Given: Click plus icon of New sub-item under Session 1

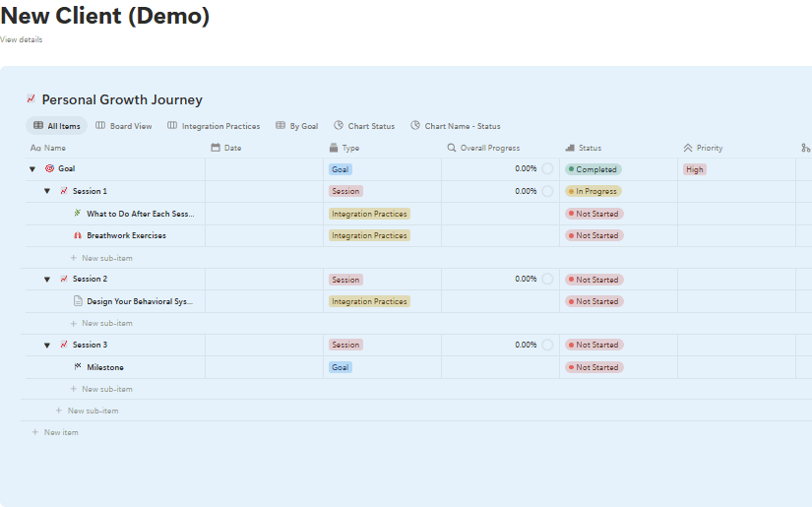Looking at the screenshot, I should pos(74,257).
